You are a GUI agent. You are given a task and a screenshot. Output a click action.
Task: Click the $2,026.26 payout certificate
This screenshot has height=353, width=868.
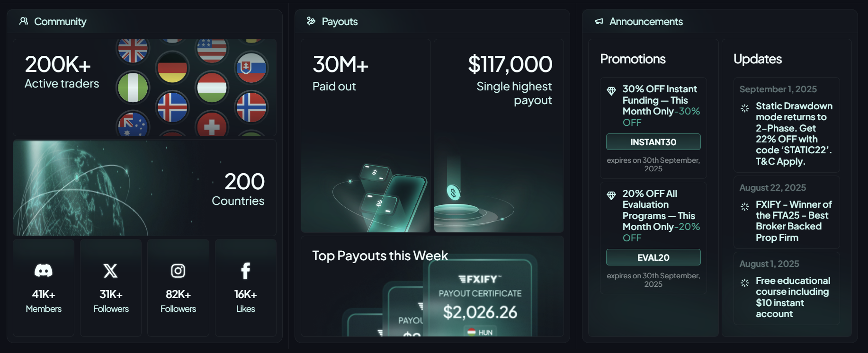point(480,303)
